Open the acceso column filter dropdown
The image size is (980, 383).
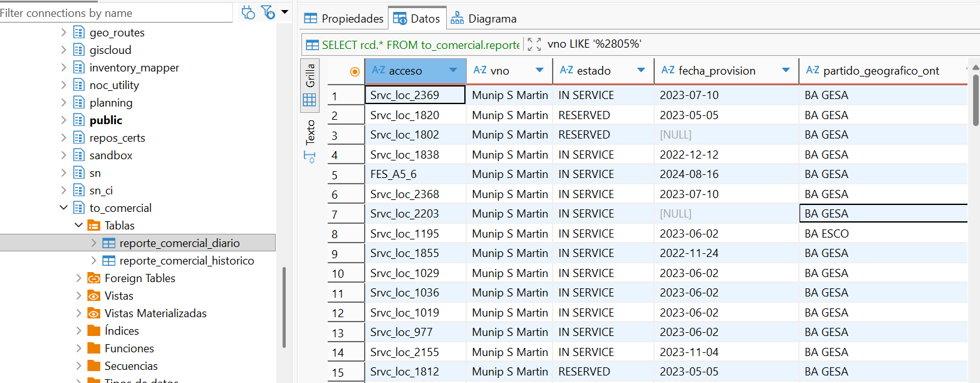point(453,70)
